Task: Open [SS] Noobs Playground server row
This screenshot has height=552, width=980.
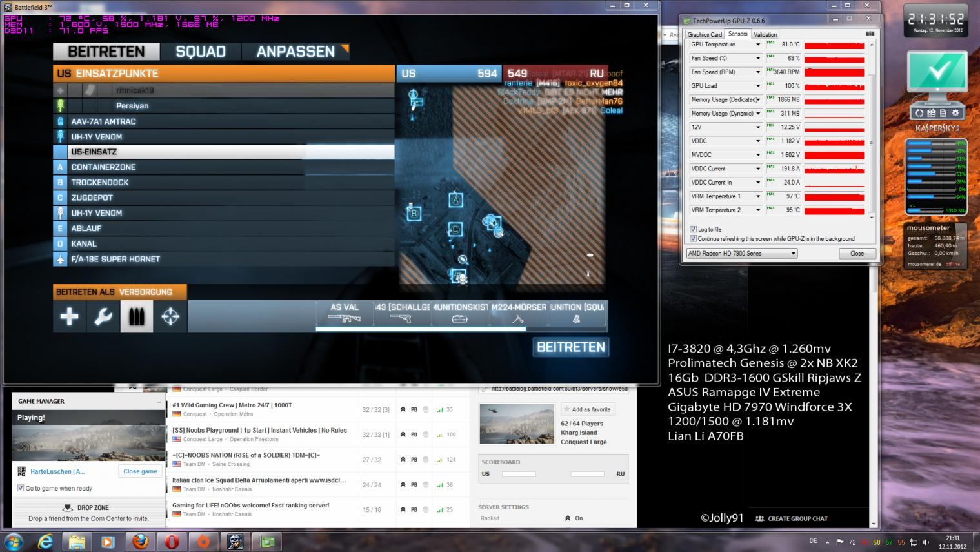Action: click(259, 430)
